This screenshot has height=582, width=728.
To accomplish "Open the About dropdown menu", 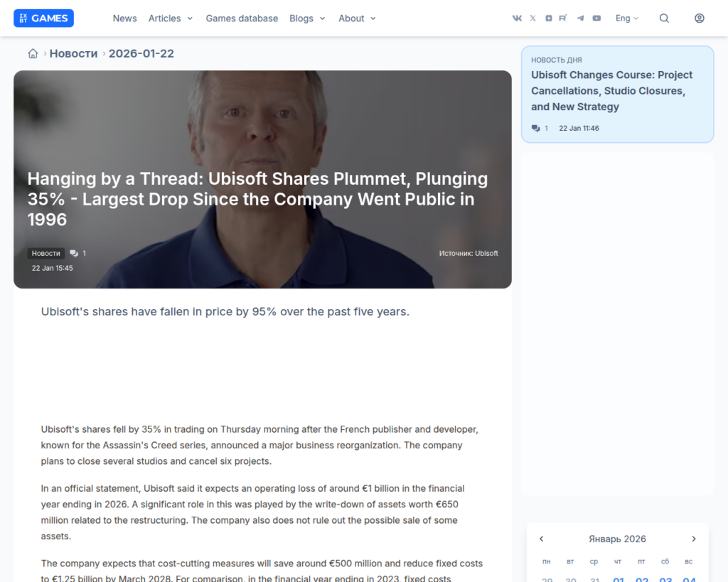I will point(357,18).
